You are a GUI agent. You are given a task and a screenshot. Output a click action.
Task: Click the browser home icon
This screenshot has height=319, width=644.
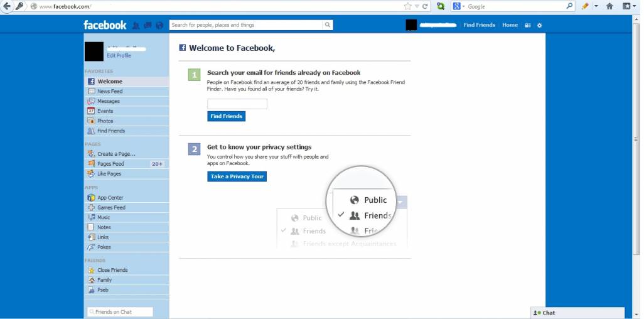click(x=609, y=6)
